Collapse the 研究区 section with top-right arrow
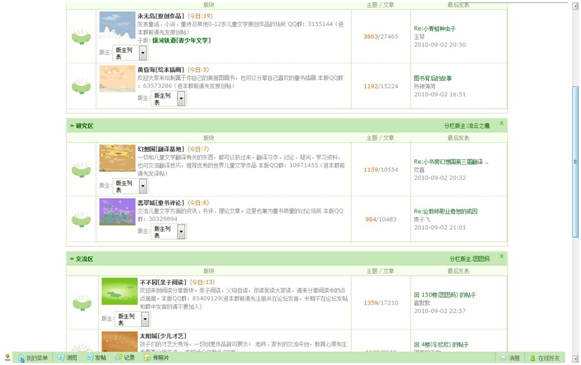Viewport: 581px width, 365px height. (x=501, y=123)
